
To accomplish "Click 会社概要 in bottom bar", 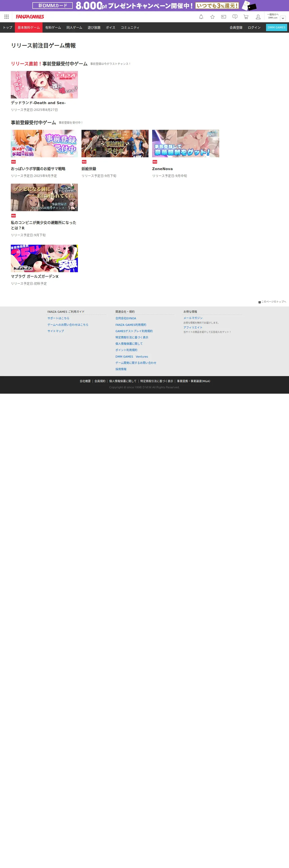I will tap(85, 381).
